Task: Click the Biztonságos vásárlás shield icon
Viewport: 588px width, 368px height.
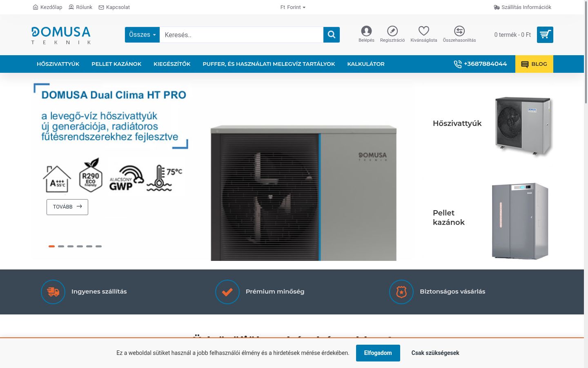Action: click(x=401, y=292)
